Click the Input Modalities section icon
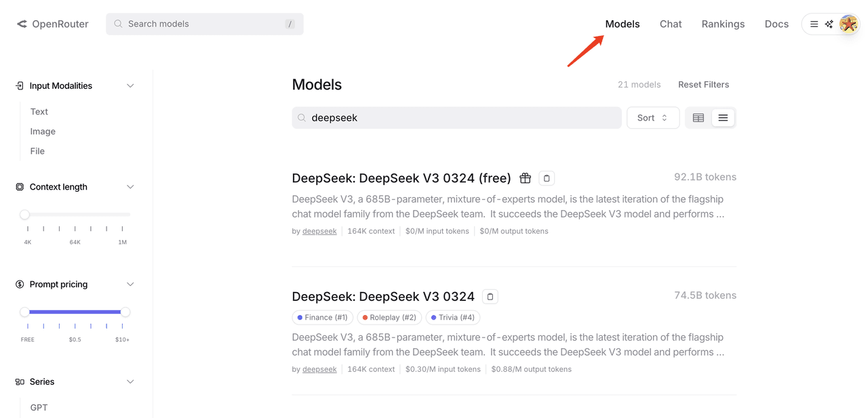 click(20, 86)
